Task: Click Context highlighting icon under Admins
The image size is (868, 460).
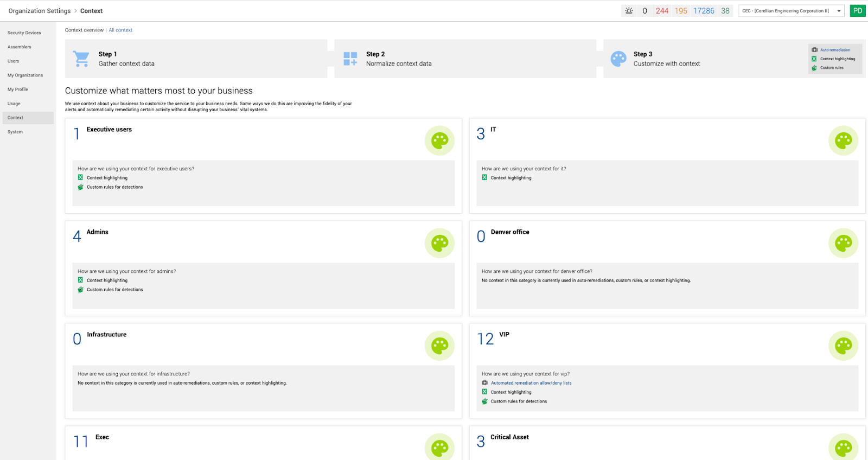Action: pos(80,280)
